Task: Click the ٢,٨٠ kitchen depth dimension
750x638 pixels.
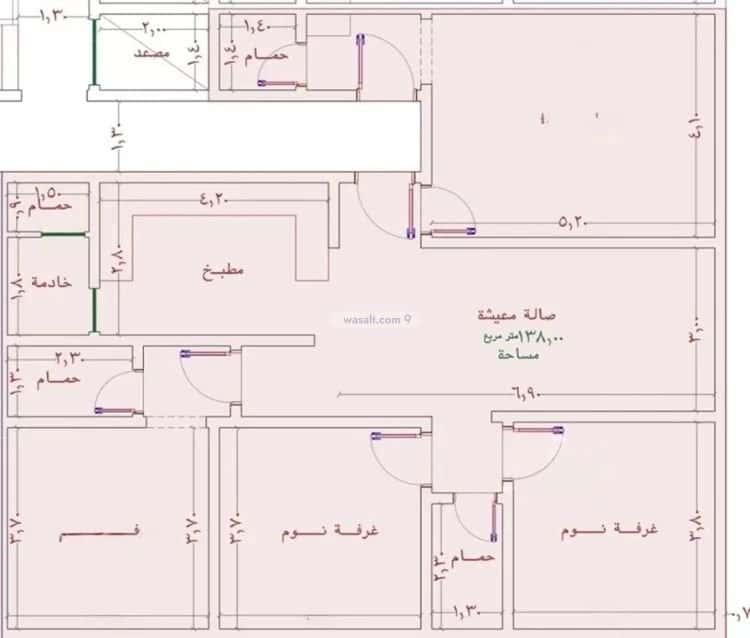Action: (x=118, y=261)
